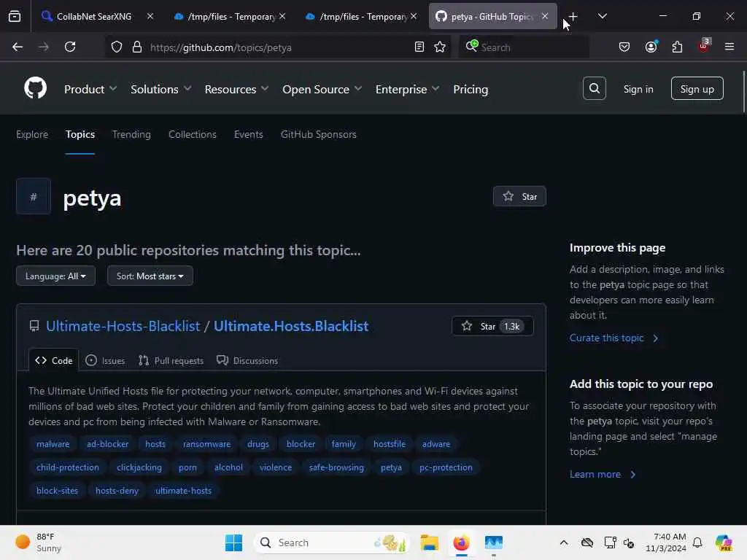Click the child-protection topic tag

point(68,467)
